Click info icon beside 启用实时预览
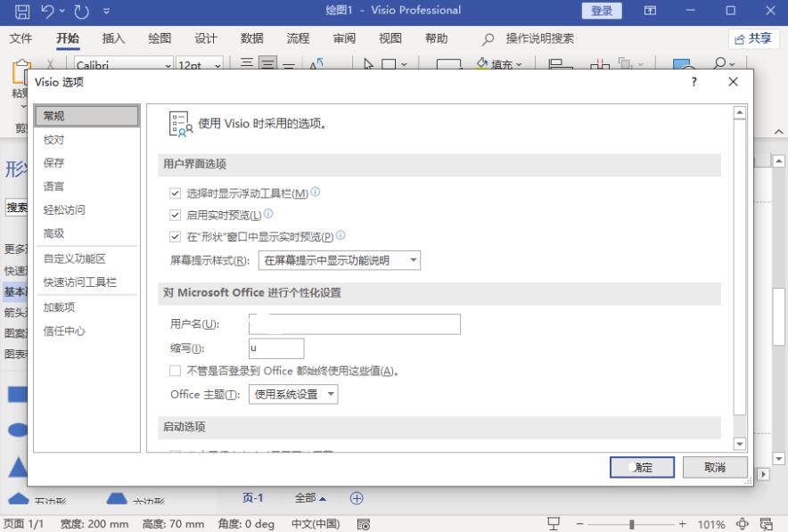788x532 pixels. pyautogui.click(x=268, y=214)
